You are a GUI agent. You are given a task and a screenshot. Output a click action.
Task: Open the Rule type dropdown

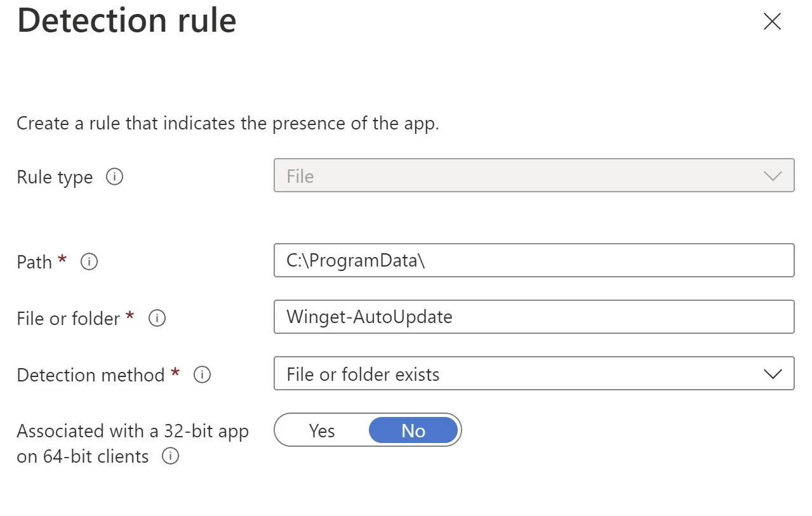pos(534,175)
